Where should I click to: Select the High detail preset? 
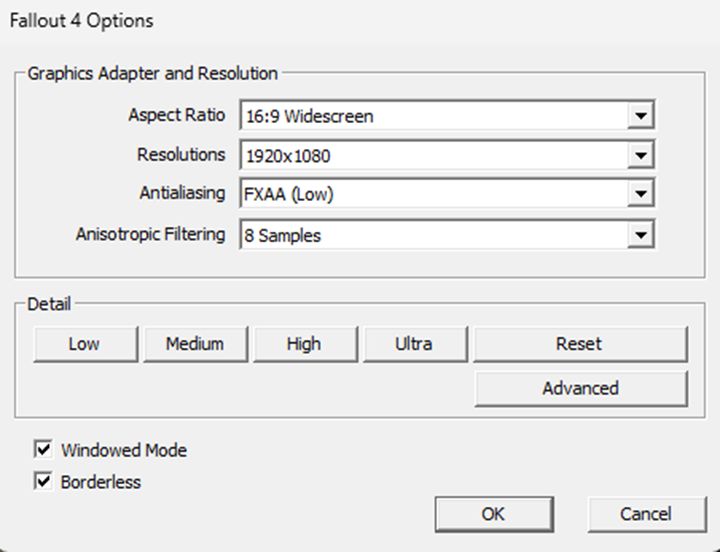303,344
